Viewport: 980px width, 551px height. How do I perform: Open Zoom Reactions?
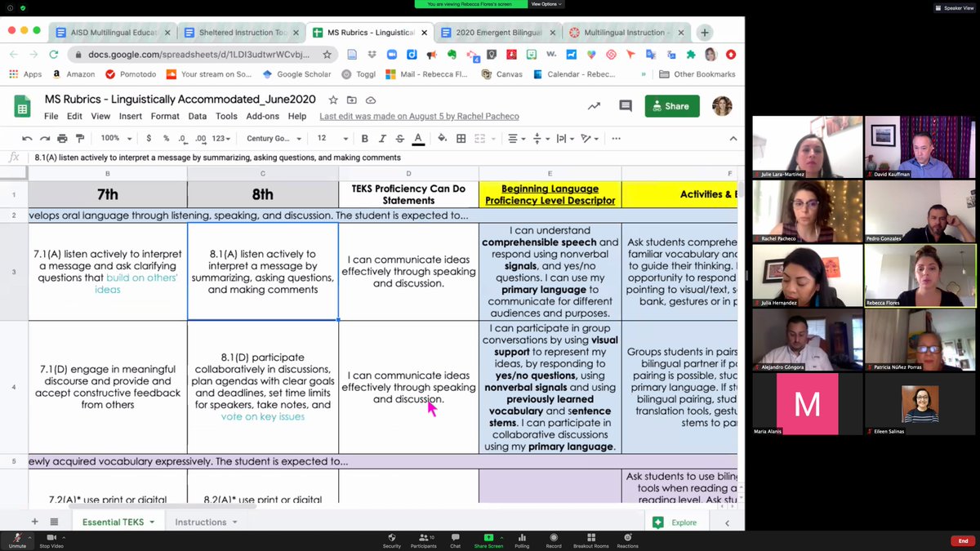(x=627, y=540)
